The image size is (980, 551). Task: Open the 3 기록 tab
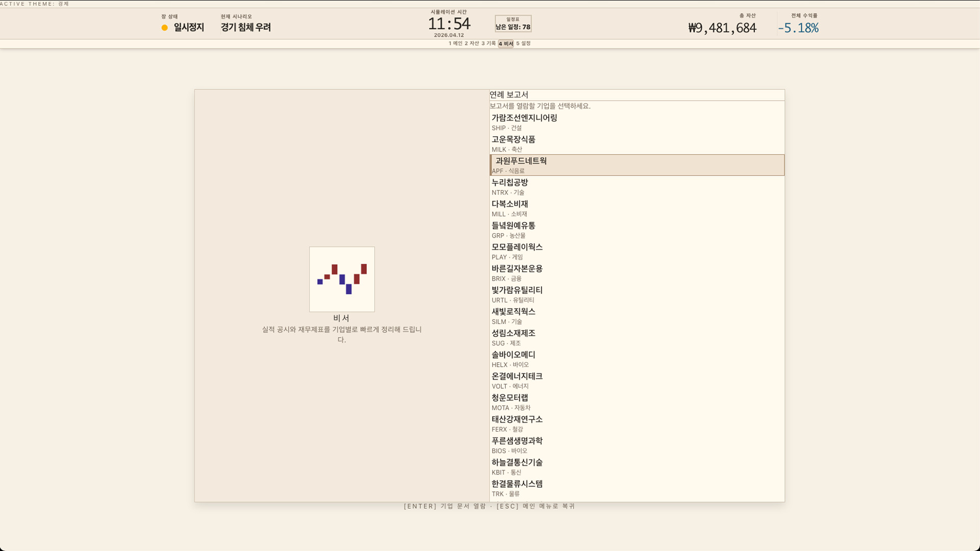(x=488, y=44)
